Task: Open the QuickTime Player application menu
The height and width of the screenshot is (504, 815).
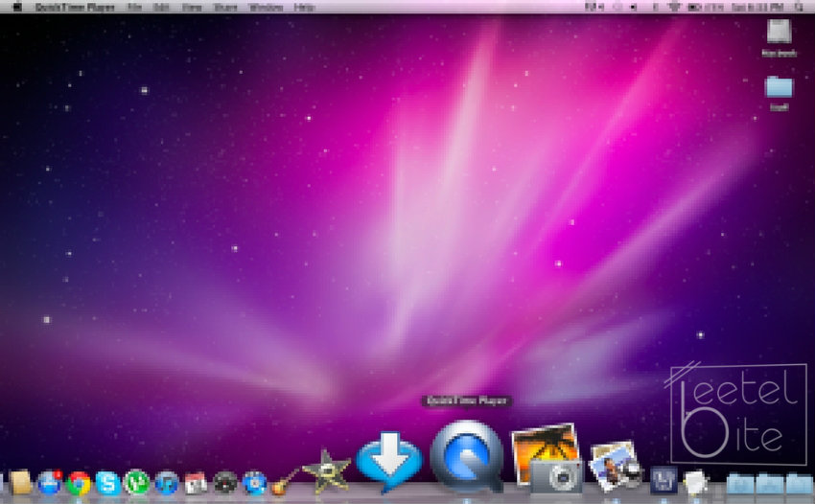Action: tap(75, 8)
